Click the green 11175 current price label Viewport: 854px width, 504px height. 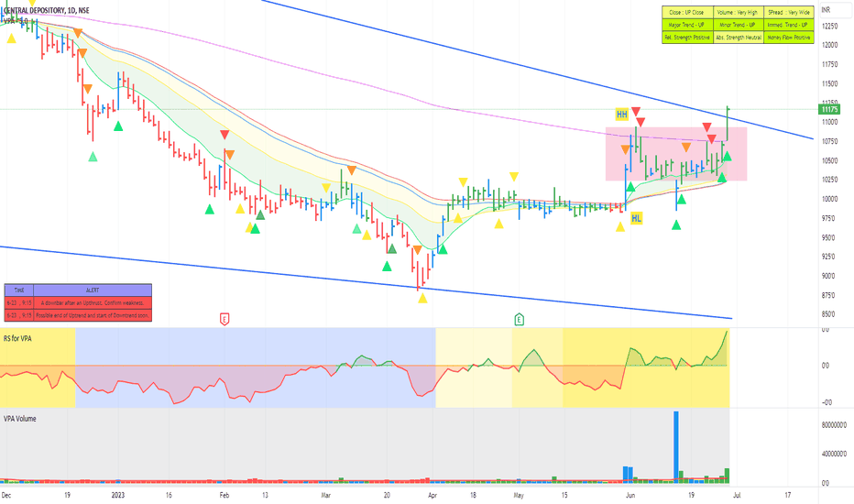pos(829,110)
